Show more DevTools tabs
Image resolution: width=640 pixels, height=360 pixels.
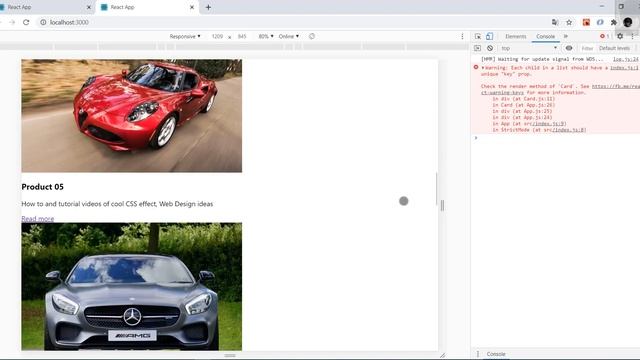566,36
